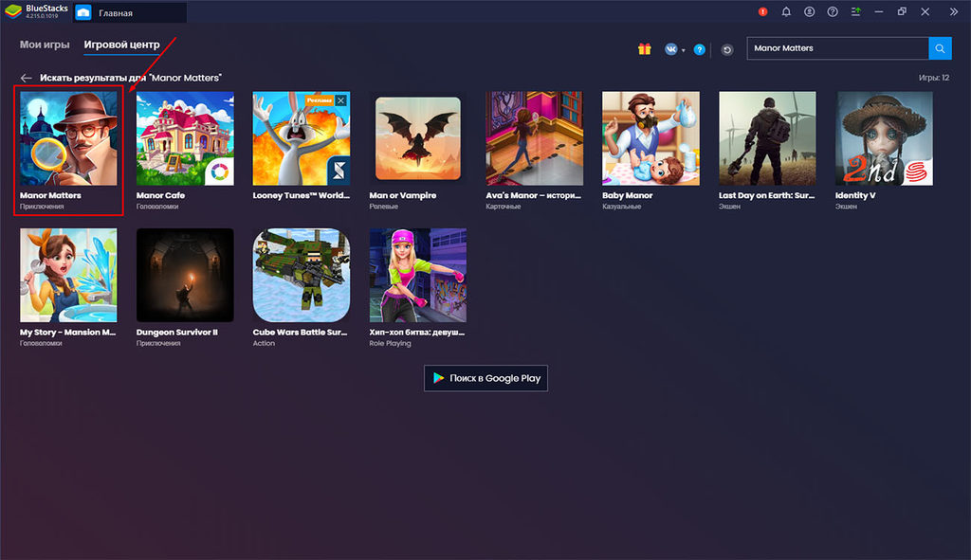This screenshot has height=560, width=971.
Task: Open the Manor Cafe game thumbnail
Action: [x=185, y=138]
